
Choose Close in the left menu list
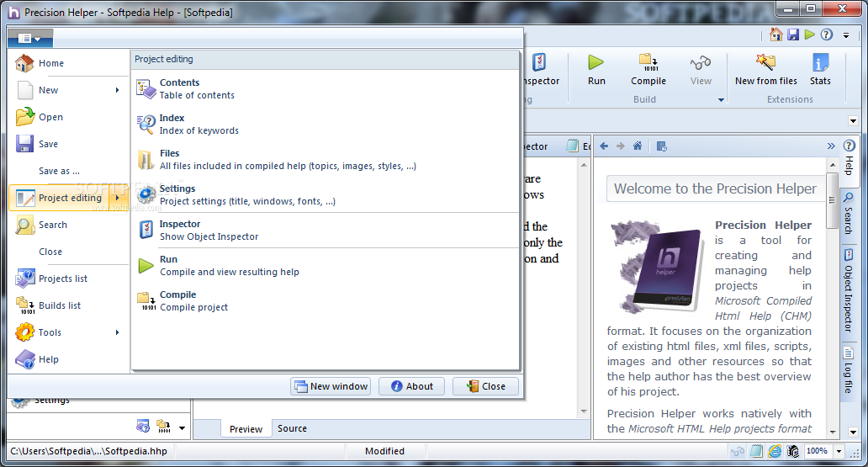pyautogui.click(x=69, y=252)
